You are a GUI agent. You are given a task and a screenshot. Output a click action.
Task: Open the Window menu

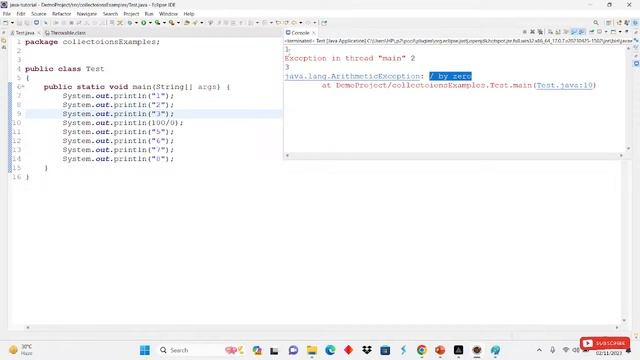(168, 14)
